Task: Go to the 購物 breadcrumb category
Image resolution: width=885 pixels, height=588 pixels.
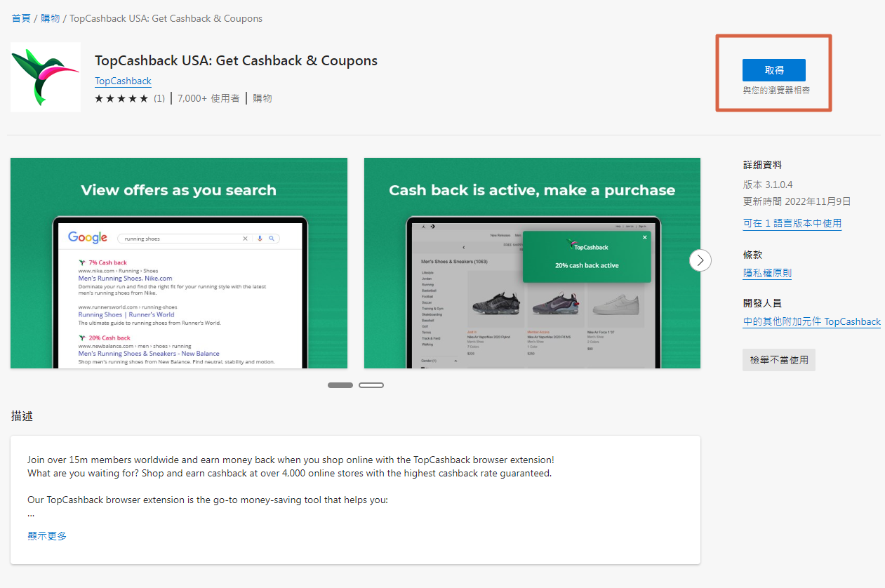Action: tap(50, 18)
